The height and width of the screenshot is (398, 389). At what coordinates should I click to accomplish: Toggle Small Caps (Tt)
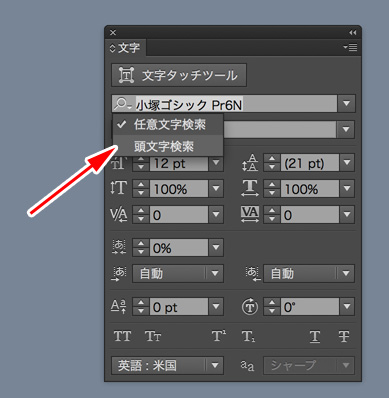click(153, 336)
